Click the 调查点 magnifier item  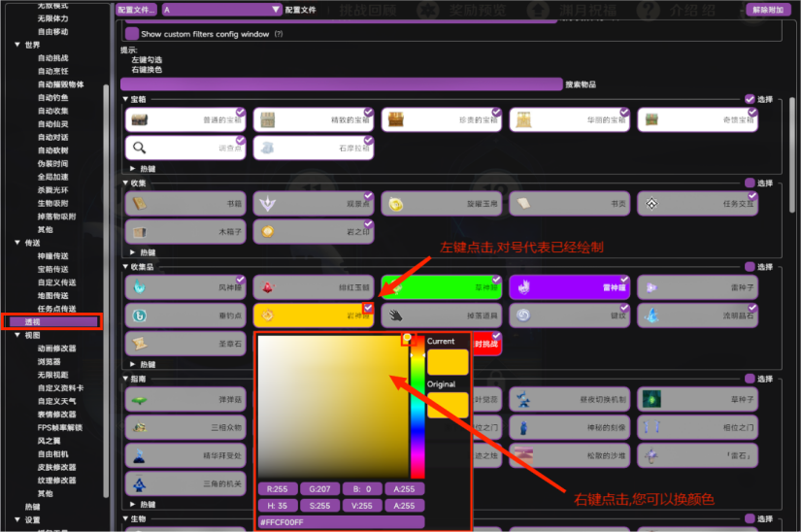pyautogui.click(x=184, y=148)
